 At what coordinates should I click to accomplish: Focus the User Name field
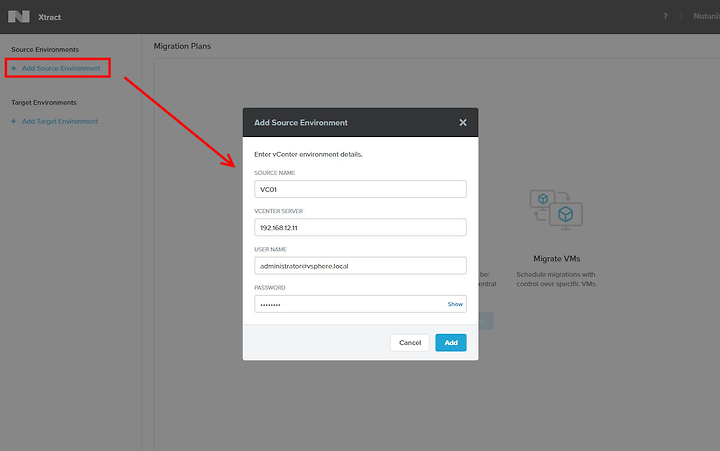pyautogui.click(x=360, y=266)
